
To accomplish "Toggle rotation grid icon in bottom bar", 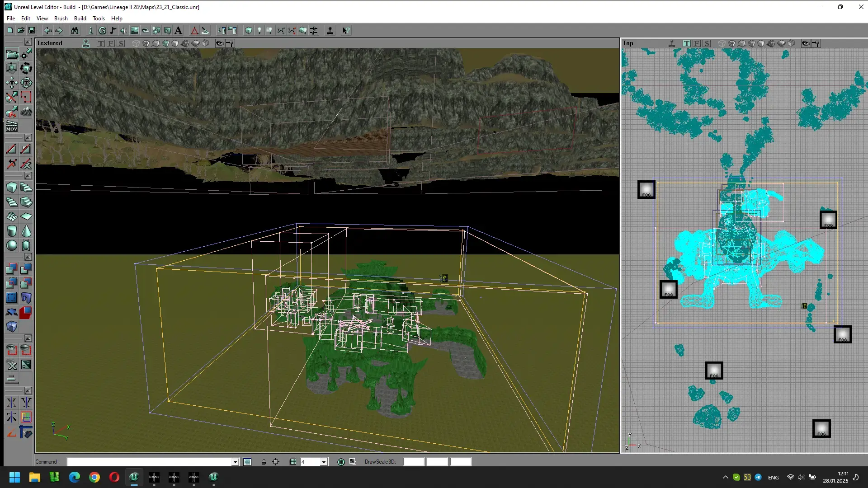I will tap(341, 462).
